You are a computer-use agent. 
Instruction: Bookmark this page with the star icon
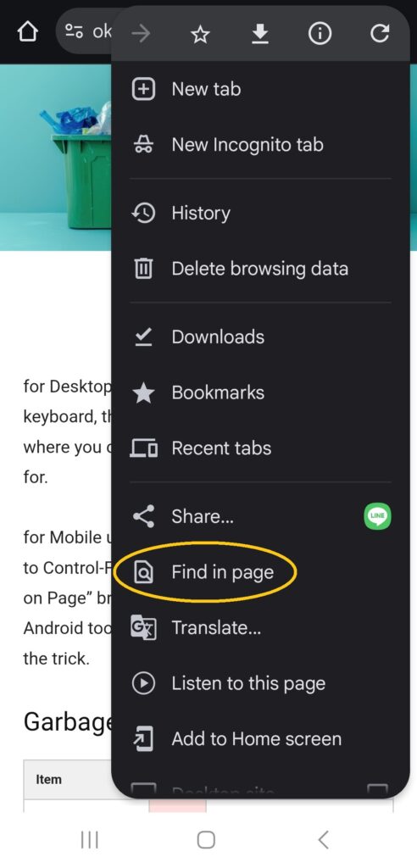(x=200, y=35)
